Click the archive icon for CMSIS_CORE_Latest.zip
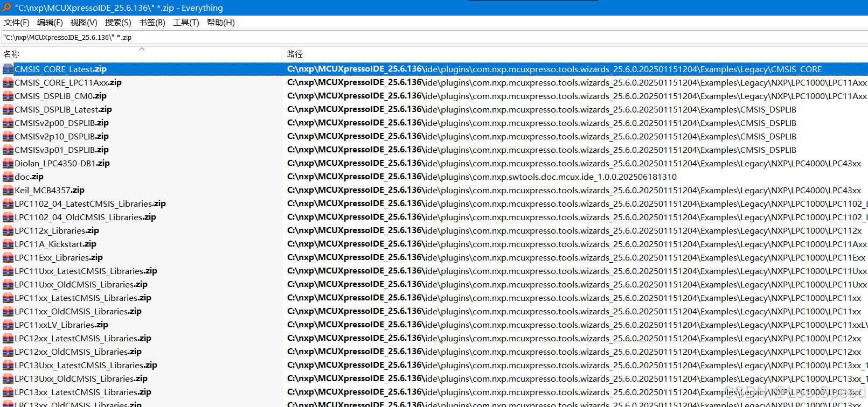This screenshot has width=868, height=407. pyautogui.click(x=8, y=69)
